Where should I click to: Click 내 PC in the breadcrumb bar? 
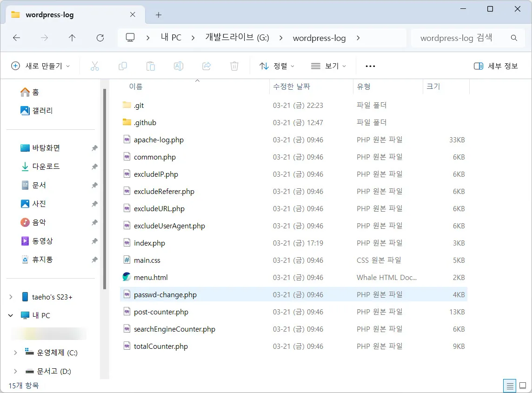(171, 38)
